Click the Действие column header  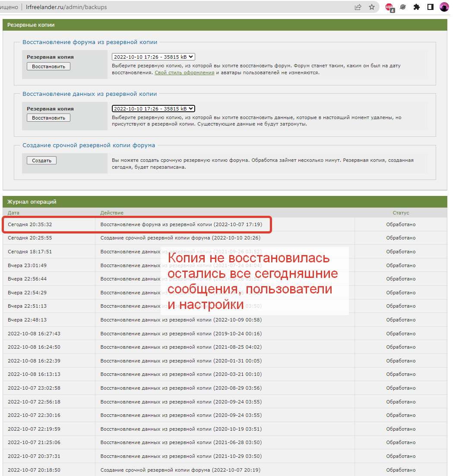[x=112, y=213]
